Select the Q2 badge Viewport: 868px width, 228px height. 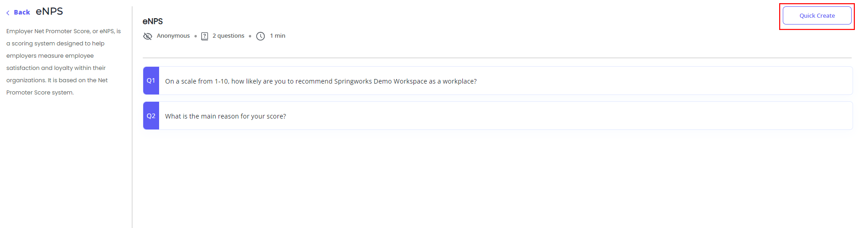pyautogui.click(x=151, y=116)
